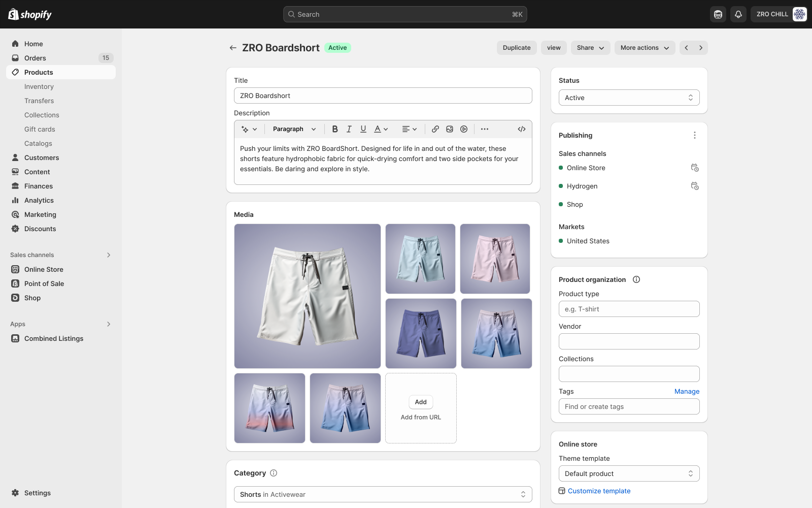The width and height of the screenshot is (812, 508).
Task: Open Inventory under Products
Action: click(x=61, y=86)
